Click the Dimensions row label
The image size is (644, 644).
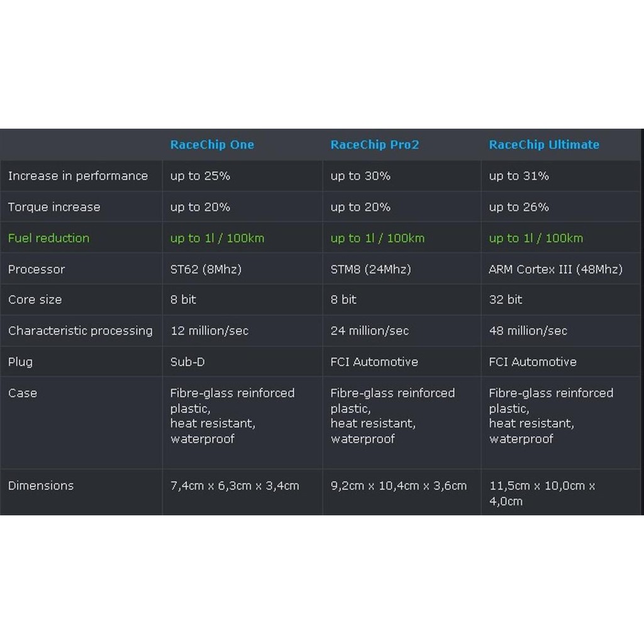tap(41, 486)
